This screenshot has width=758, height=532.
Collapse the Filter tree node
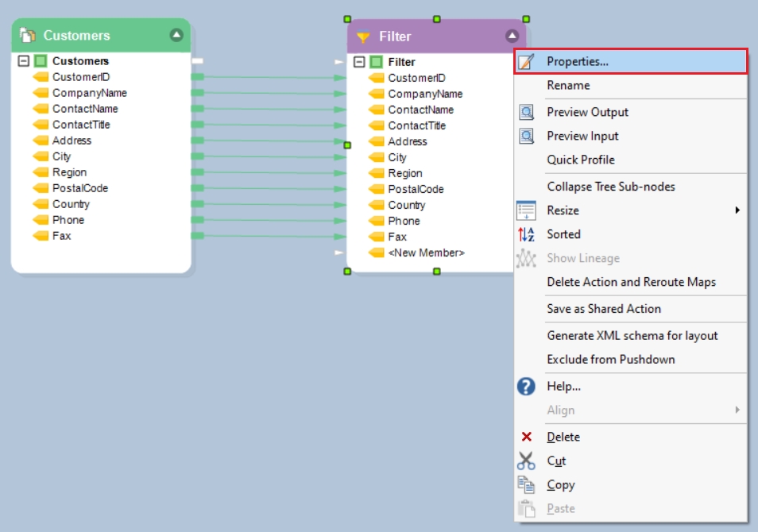coord(359,62)
